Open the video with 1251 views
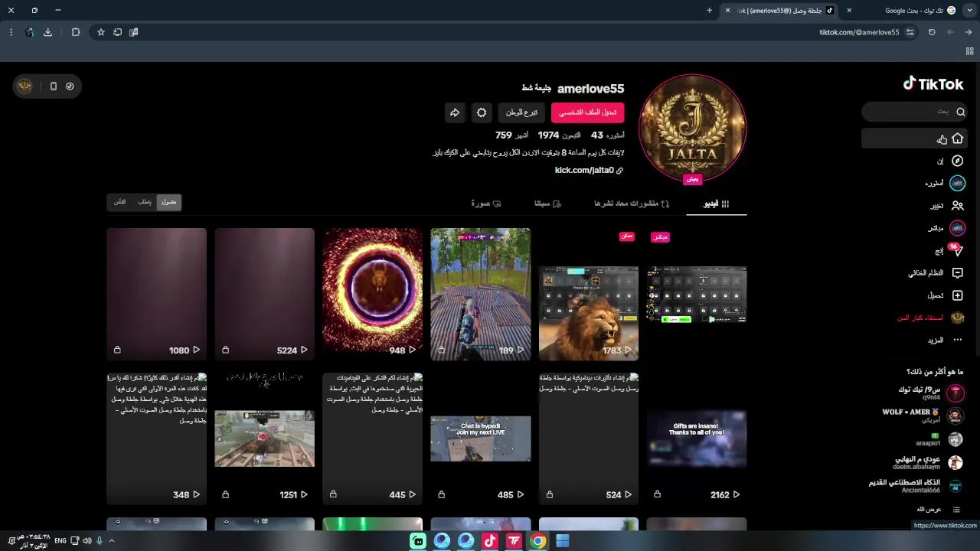The width and height of the screenshot is (980, 551). [264, 439]
